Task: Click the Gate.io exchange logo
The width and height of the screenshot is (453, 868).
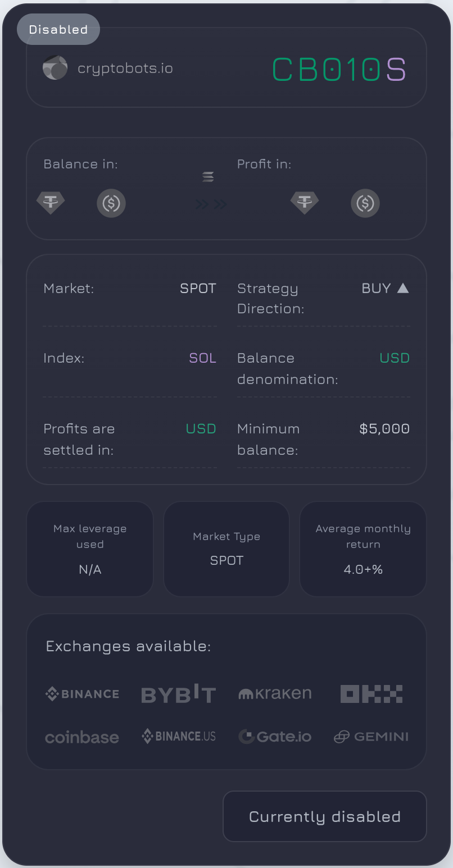Action: point(275,737)
